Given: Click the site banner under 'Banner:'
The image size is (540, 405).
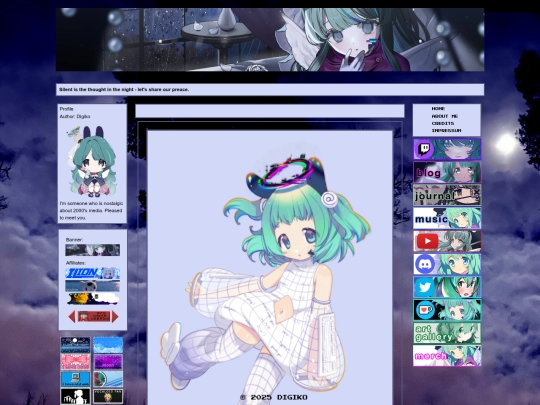Looking at the screenshot, I should pos(93,250).
